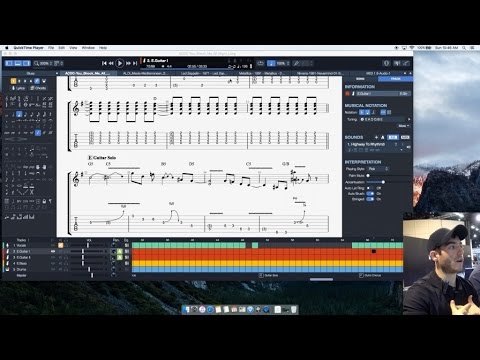The width and height of the screenshot is (480, 360).
Task: Select the 3 E.Guitar II track row
Action: pos(66,257)
